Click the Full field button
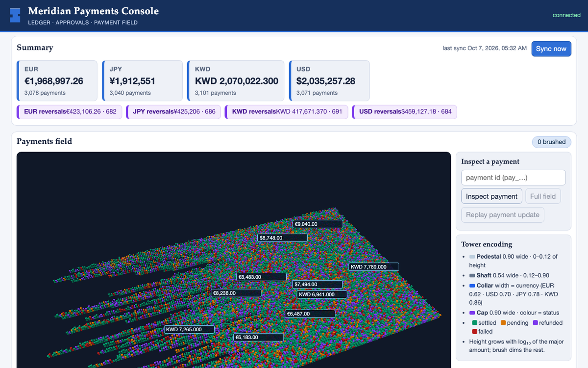588x368 pixels. tap(543, 196)
